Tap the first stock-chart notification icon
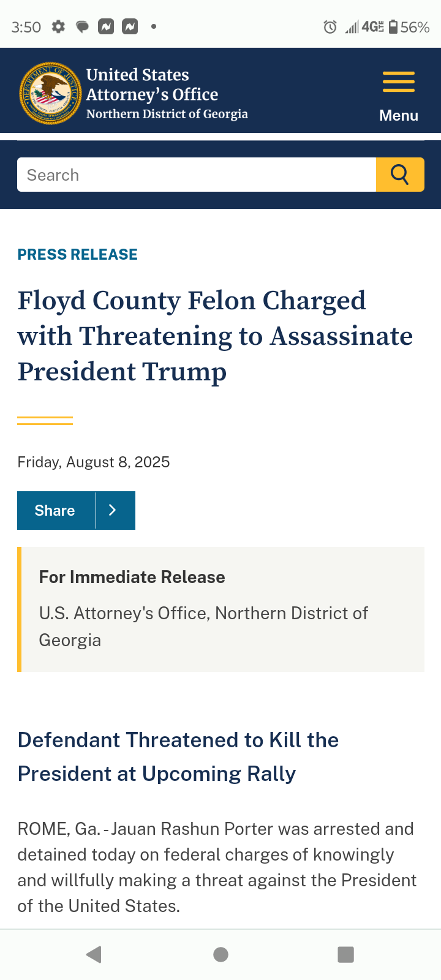441x980 pixels. [x=106, y=27]
